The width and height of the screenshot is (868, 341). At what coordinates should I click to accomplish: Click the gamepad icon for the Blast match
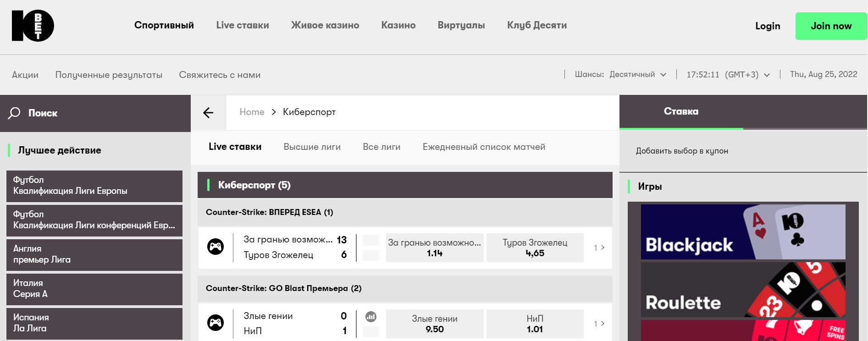[216, 323]
